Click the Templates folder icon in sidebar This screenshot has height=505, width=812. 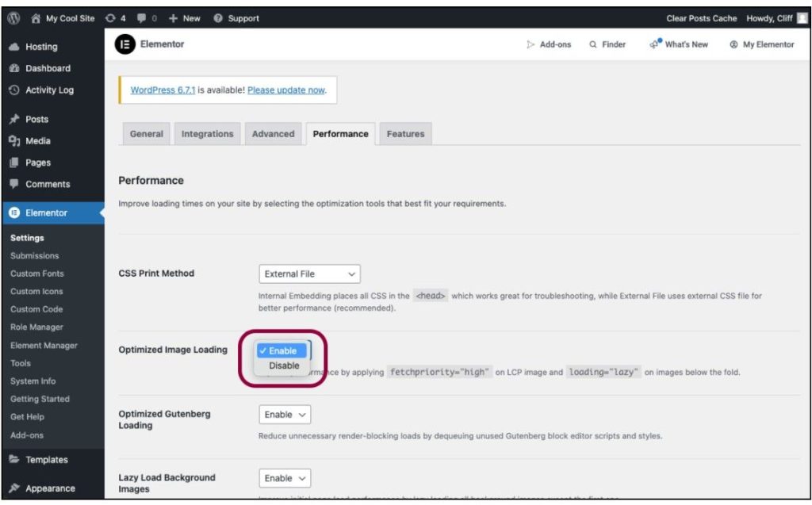[14, 460]
